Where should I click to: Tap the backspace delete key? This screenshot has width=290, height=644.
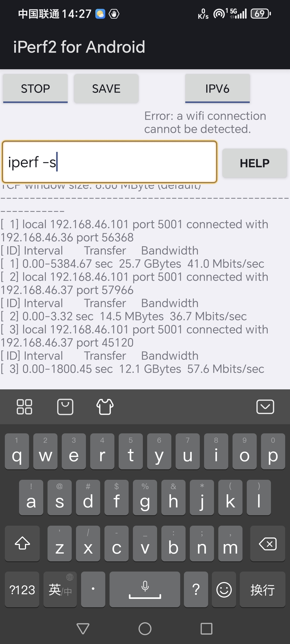point(267,544)
